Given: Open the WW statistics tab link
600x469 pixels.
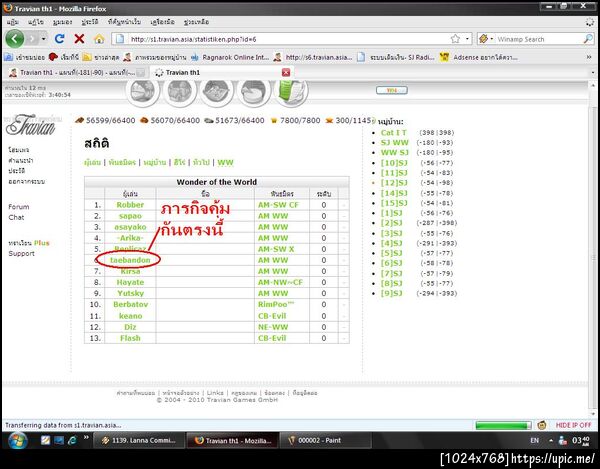Looking at the screenshot, I should pos(225,163).
